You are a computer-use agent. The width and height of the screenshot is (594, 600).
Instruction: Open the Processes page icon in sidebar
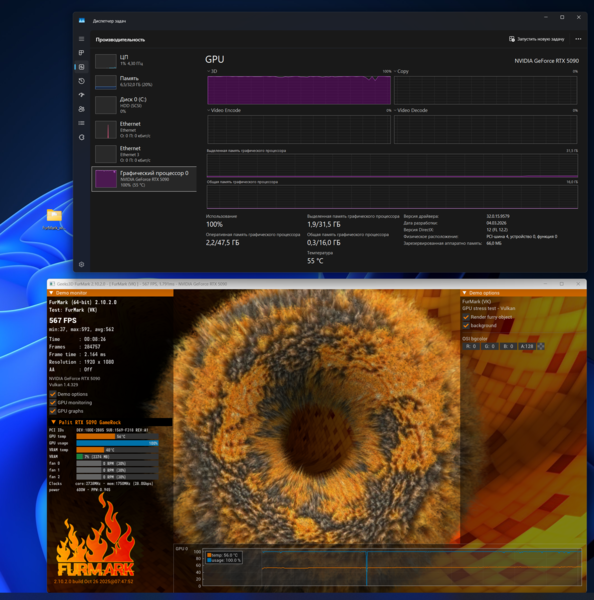(x=82, y=53)
